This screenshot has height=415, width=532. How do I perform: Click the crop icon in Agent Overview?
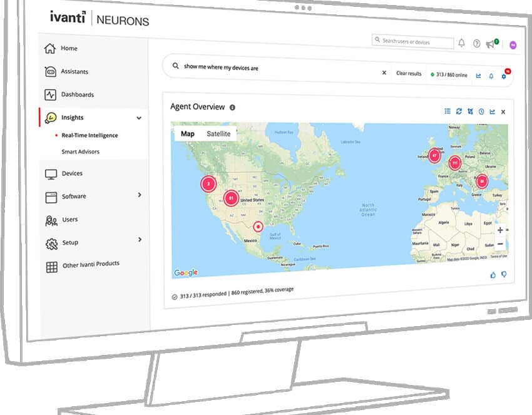click(x=470, y=111)
